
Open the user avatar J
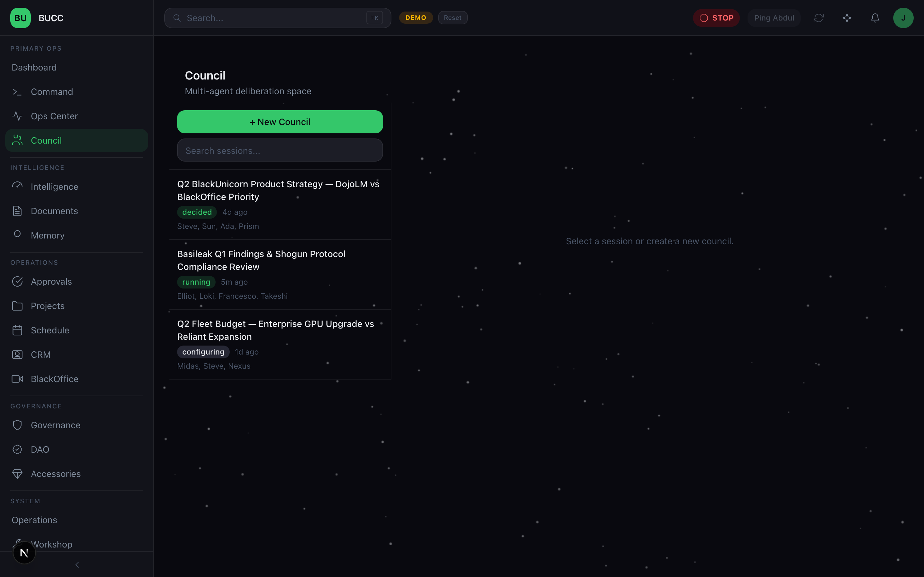(903, 18)
